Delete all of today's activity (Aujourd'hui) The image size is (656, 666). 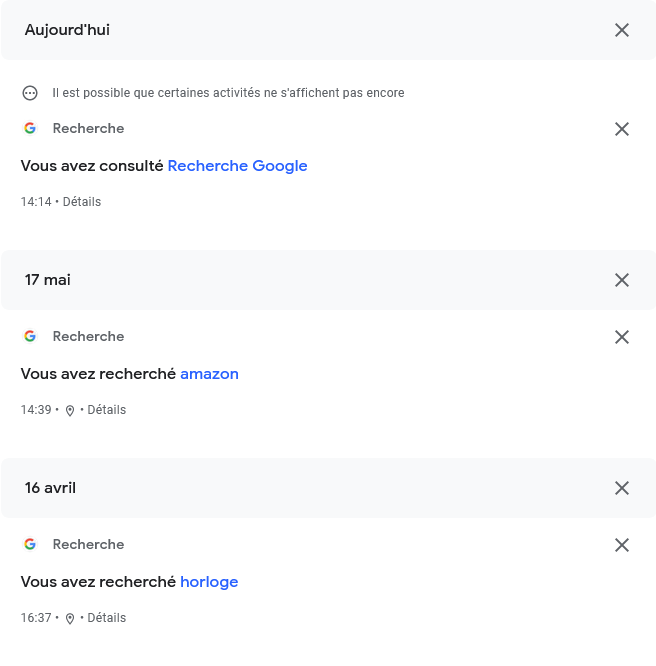tap(622, 30)
